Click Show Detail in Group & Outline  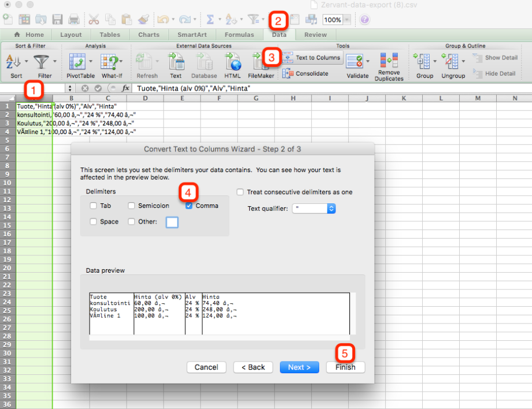[x=496, y=58]
